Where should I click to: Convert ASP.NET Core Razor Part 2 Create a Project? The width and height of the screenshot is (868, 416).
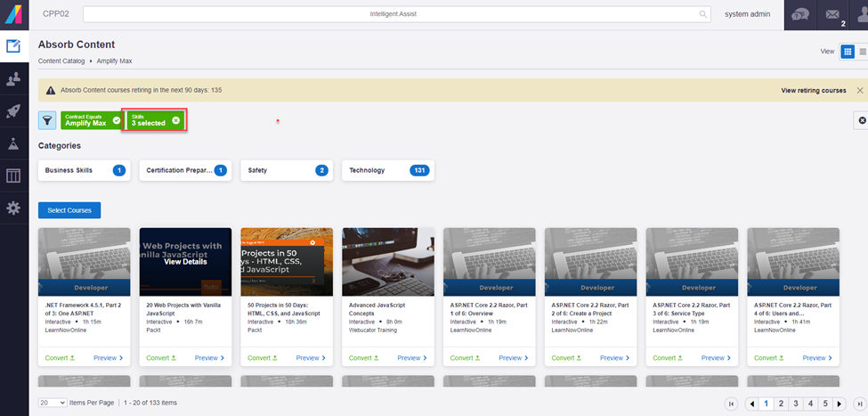tap(566, 358)
